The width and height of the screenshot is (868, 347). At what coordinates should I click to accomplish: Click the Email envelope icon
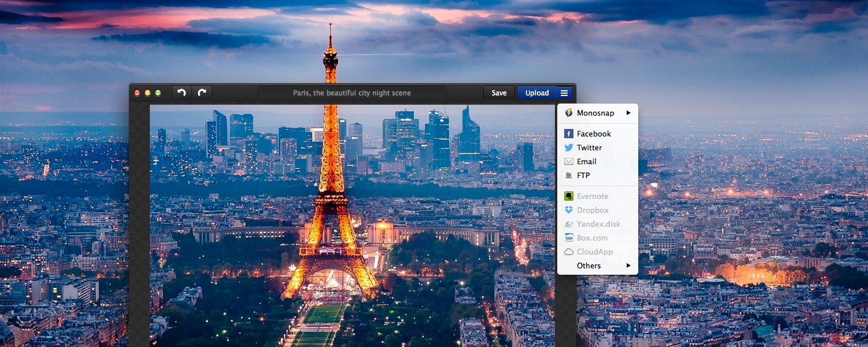coord(569,161)
